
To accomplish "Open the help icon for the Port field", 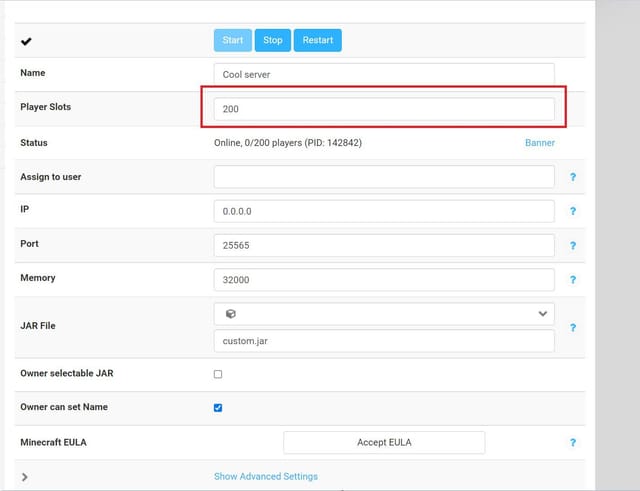I will (x=573, y=246).
